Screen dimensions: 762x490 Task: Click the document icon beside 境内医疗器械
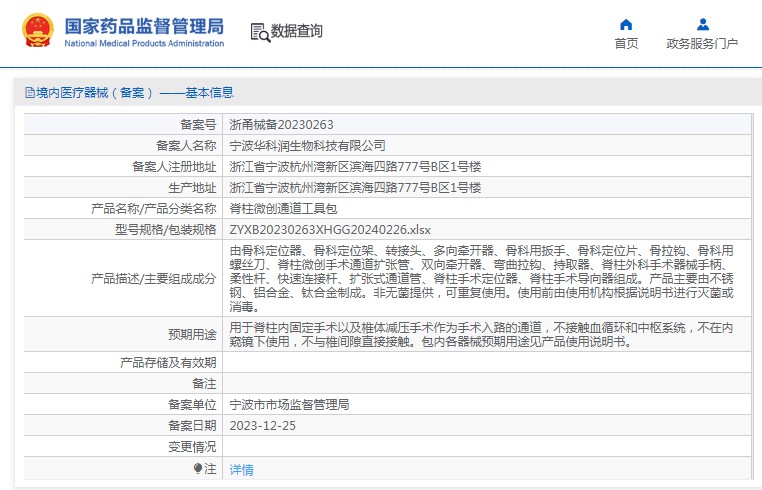pos(30,92)
